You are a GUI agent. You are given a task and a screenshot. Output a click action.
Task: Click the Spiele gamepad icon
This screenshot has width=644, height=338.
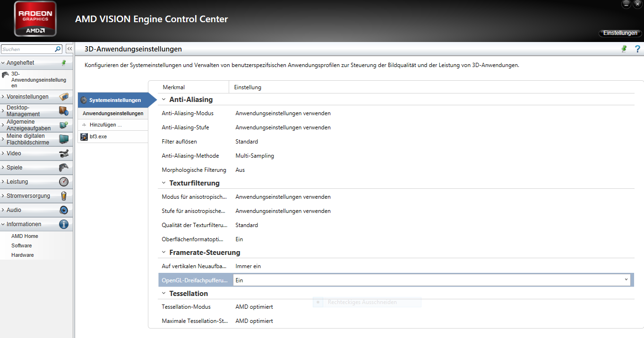tap(64, 168)
